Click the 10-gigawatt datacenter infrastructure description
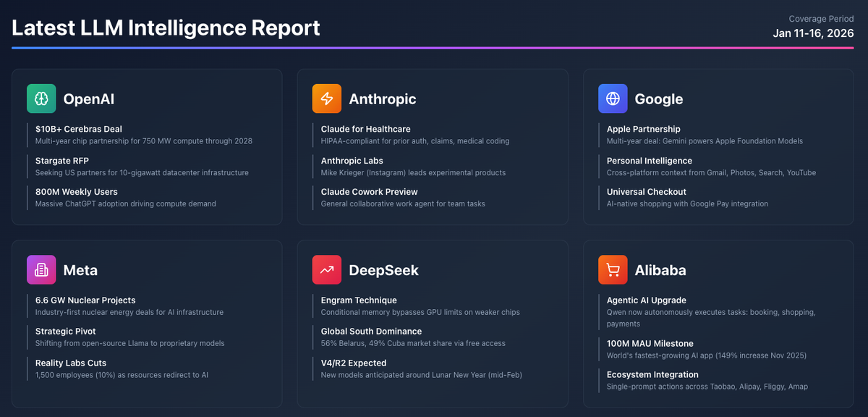Viewport: 868px width, 417px height. [x=142, y=173]
